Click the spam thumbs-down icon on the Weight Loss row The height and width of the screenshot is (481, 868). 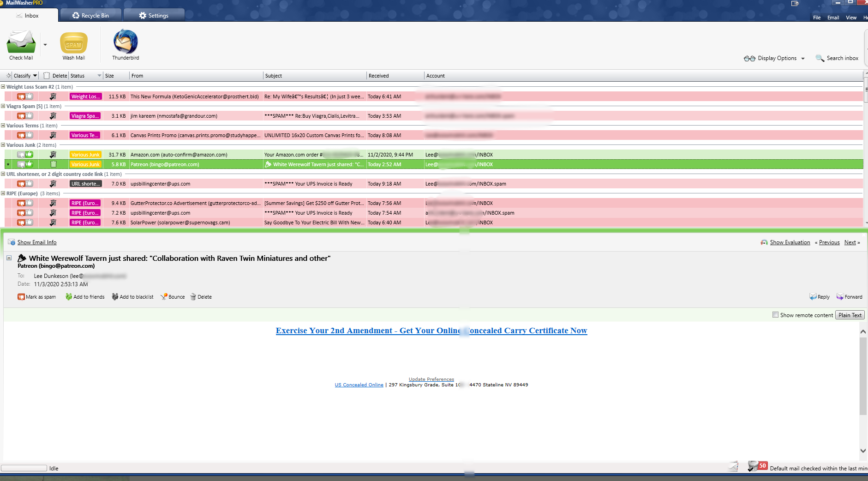pos(21,96)
